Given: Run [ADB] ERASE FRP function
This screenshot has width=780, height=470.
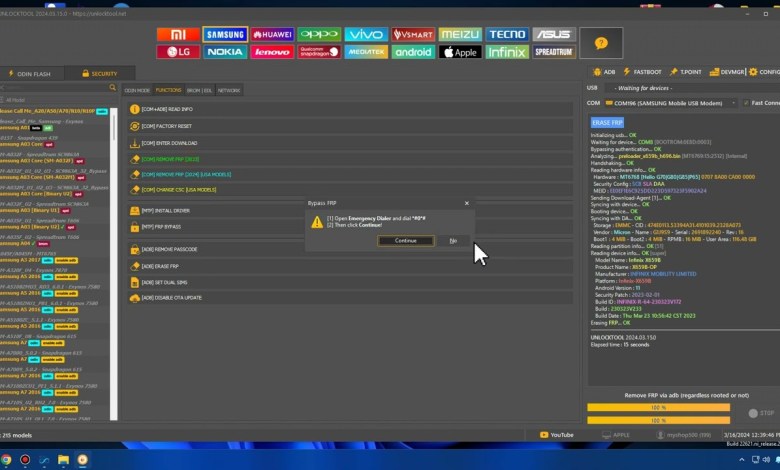Looking at the screenshot, I should [350, 267].
